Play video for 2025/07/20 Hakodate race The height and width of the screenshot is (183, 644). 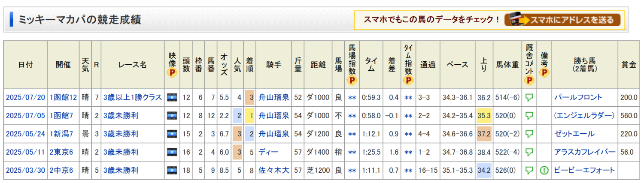pyautogui.click(x=172, y=97)
